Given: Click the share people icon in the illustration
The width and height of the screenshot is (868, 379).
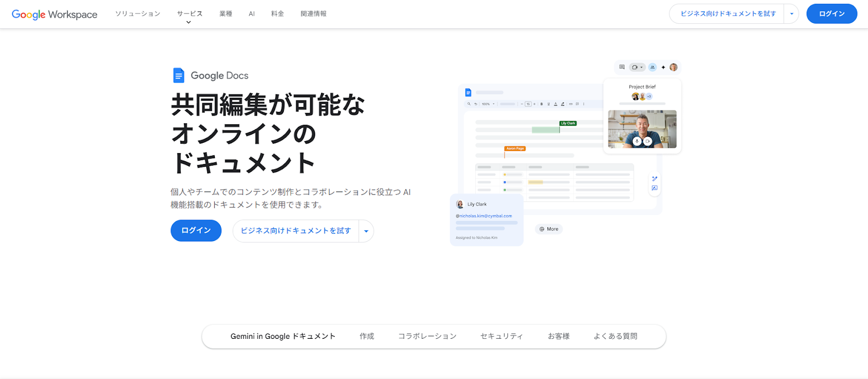Looking at the screenshot, I should pos(653,67).
